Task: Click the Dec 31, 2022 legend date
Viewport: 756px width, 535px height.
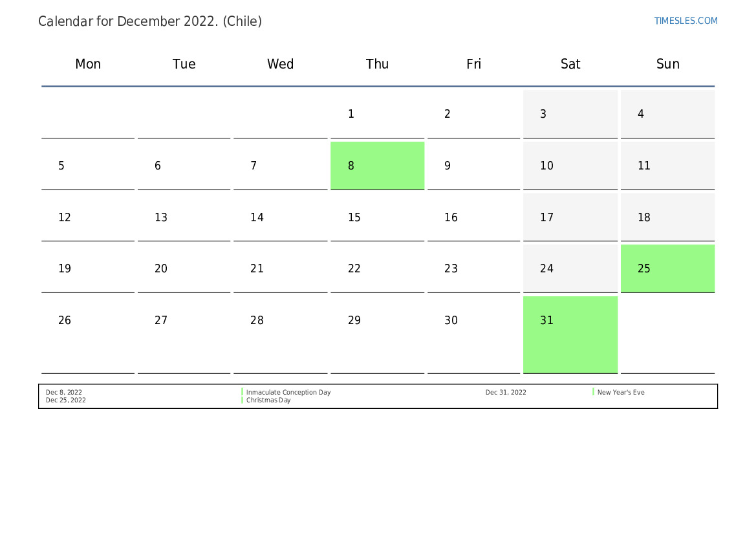Action: point(506,392)
